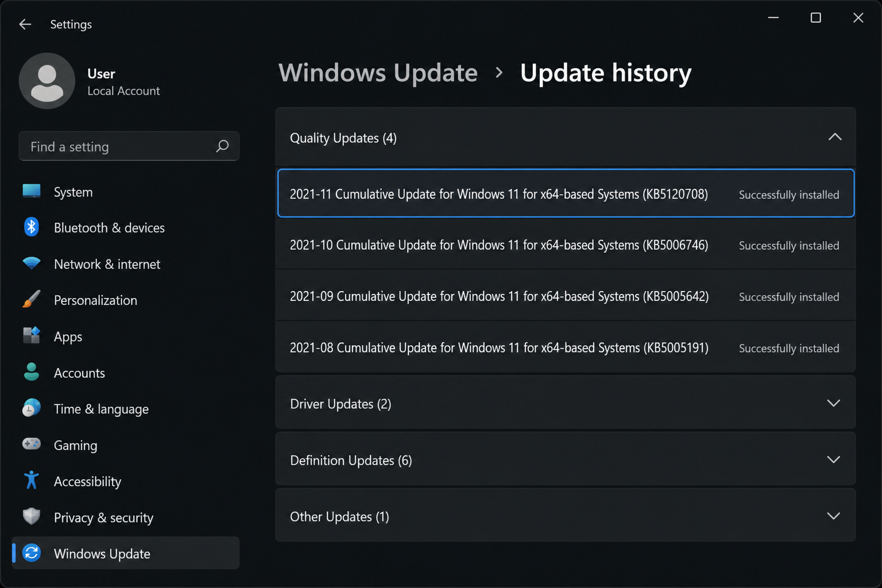Go to Bluetooth & devices

[126, 228]
